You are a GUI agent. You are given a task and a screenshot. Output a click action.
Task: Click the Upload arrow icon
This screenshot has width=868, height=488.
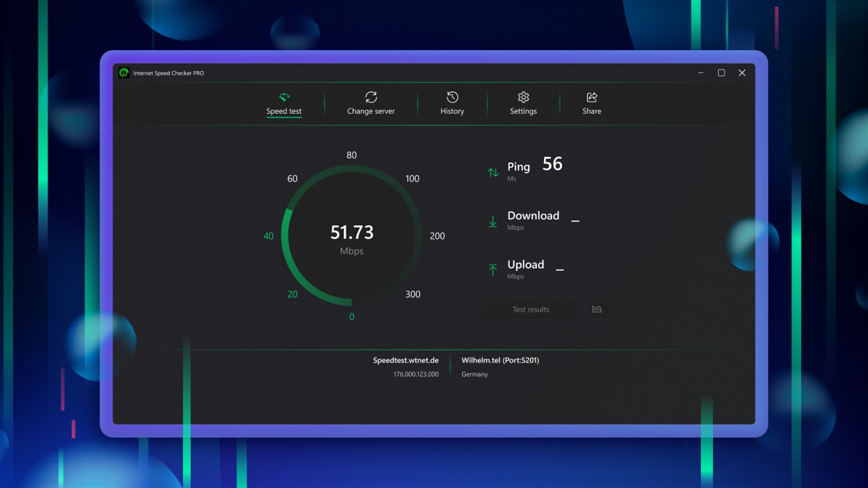point(493,270)
